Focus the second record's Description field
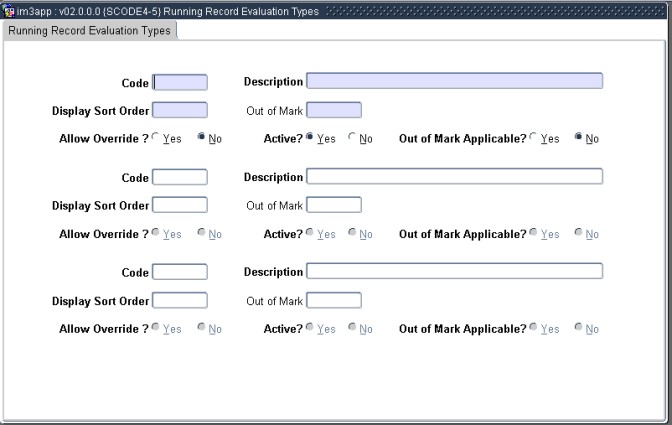This screenshot has height=425, width=672. 454,177
